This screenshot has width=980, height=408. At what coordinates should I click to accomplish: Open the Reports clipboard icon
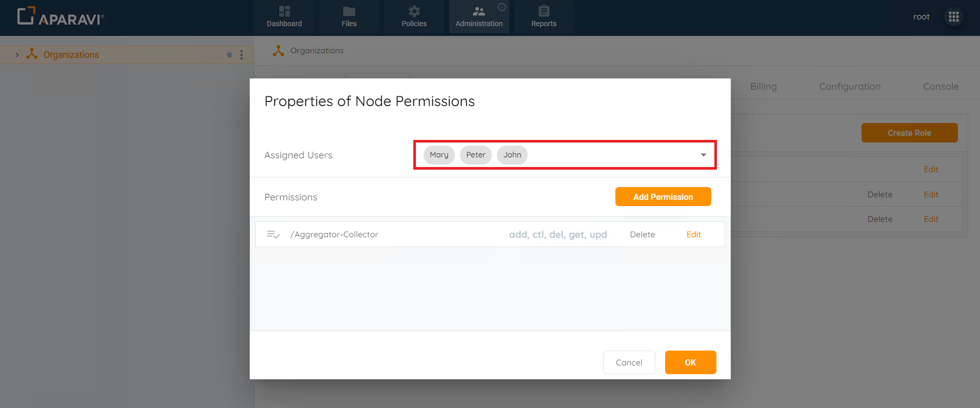(544, 12)
